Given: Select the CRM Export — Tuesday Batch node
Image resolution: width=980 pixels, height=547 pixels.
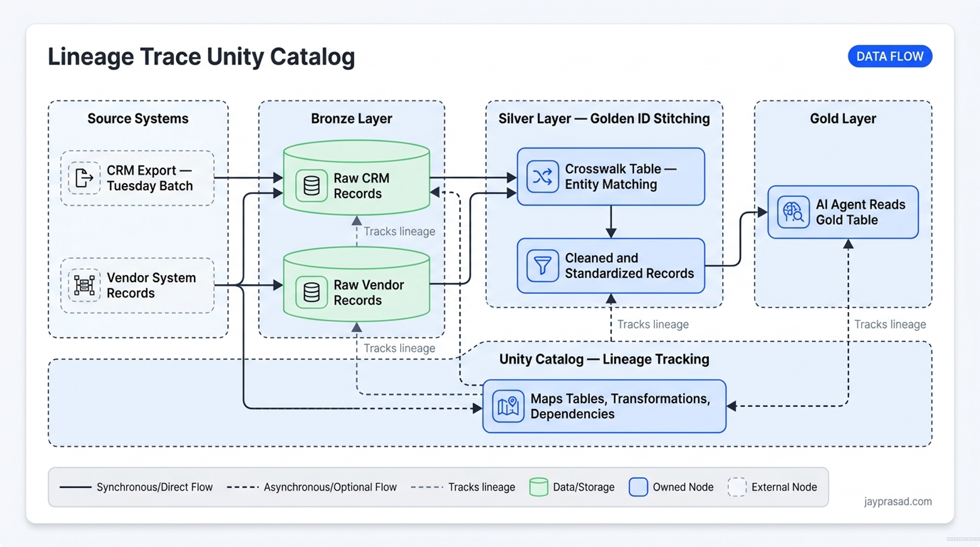Looking at the screenshot, I should [137, 178].
